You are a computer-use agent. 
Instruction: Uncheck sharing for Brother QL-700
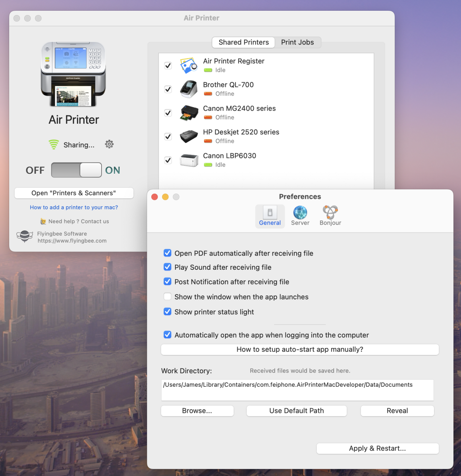168,89
